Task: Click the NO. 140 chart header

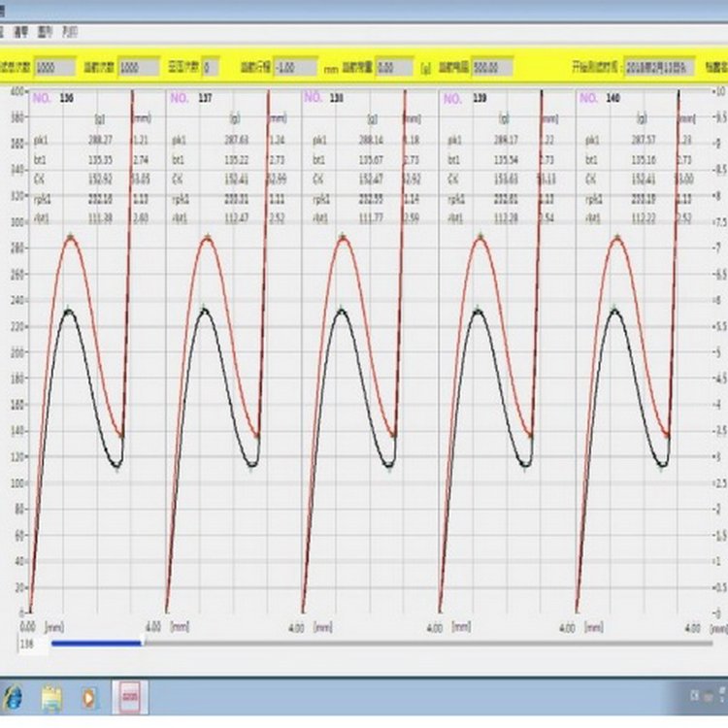Action: tap(600, 98)
